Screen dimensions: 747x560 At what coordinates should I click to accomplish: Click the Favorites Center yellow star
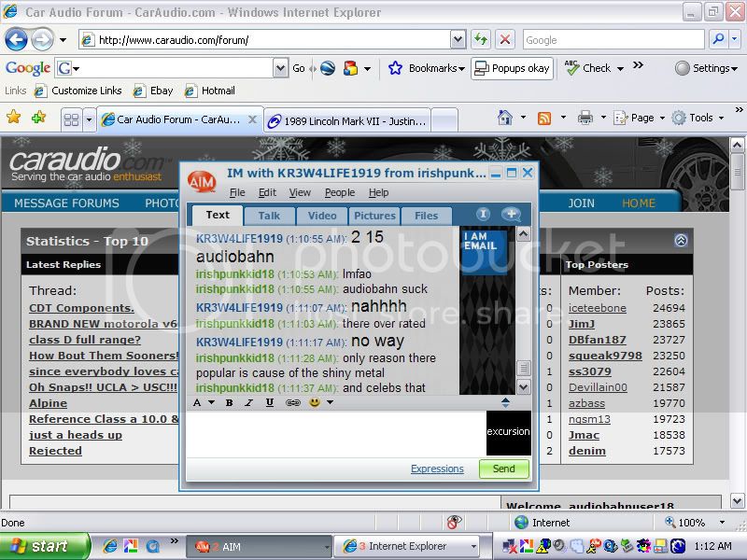click(x=14, y=117)
